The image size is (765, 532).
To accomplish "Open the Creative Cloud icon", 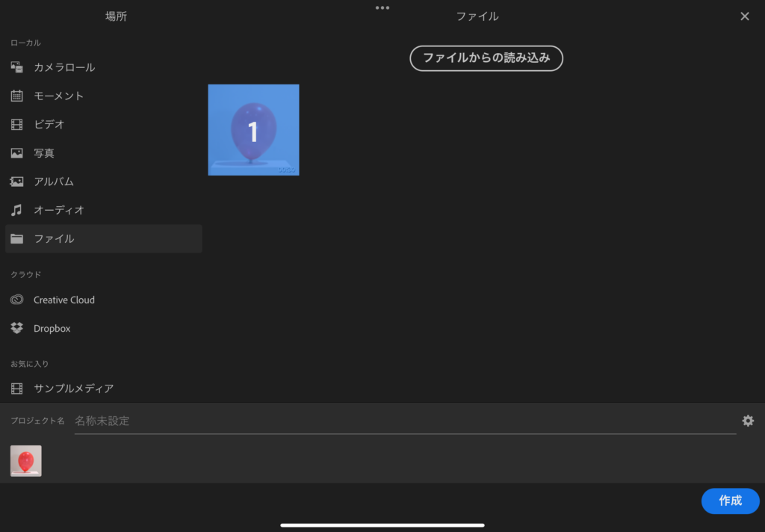I will [x=16, y=300].
